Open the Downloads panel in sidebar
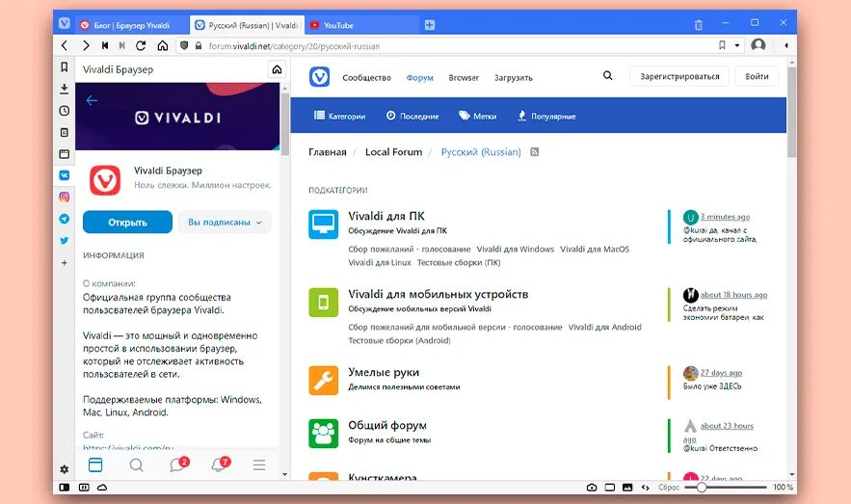 64,89
